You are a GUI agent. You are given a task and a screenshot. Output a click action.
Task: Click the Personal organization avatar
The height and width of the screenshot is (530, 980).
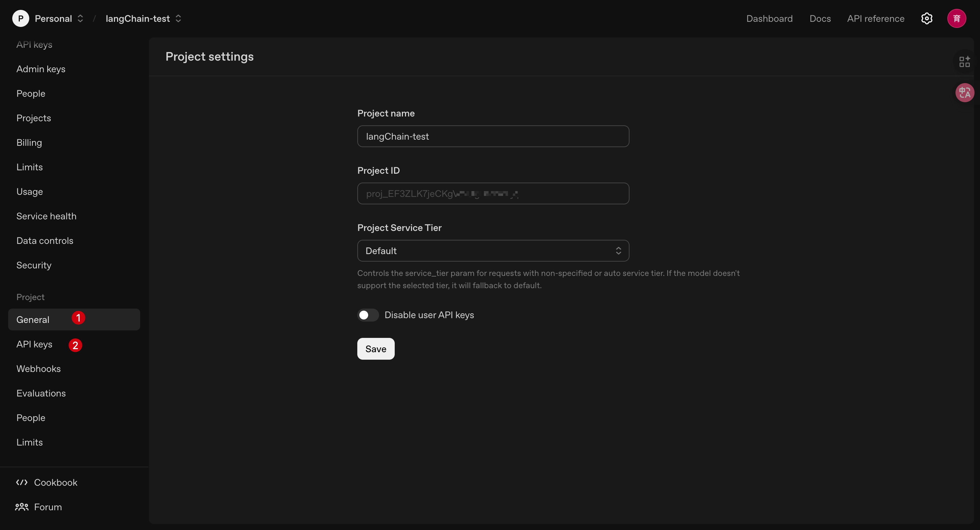coord(20,18)
